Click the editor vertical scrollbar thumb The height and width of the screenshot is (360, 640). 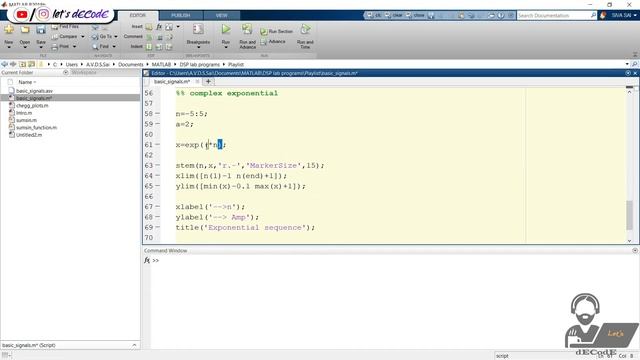point(629,215)
